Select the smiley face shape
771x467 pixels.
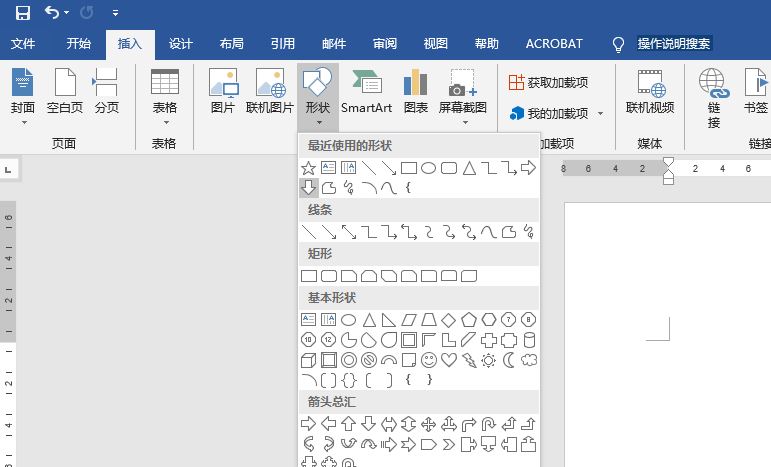(x=429, y=360)
